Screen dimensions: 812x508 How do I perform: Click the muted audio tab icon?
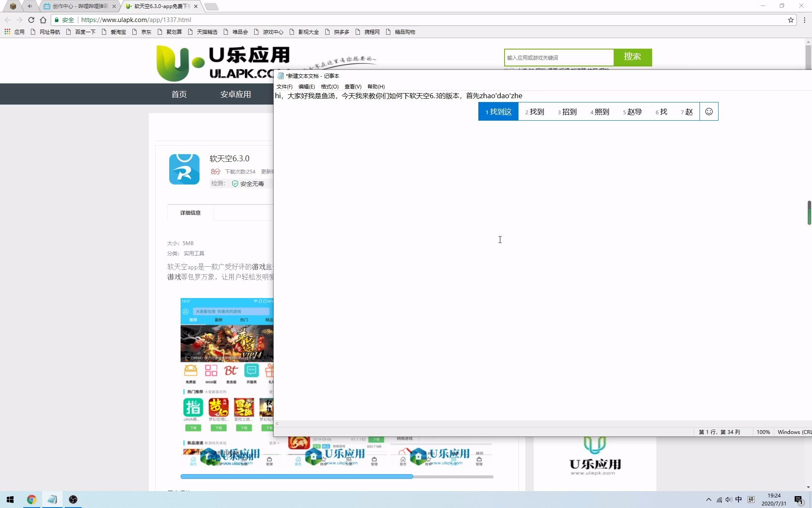(30, 6)
